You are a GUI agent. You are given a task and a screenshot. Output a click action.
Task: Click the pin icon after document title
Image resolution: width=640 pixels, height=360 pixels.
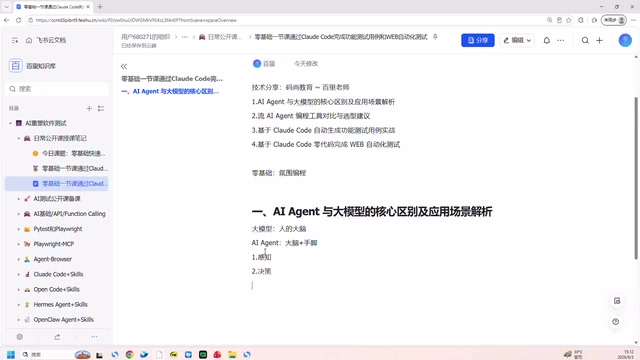tap(435, 37)
